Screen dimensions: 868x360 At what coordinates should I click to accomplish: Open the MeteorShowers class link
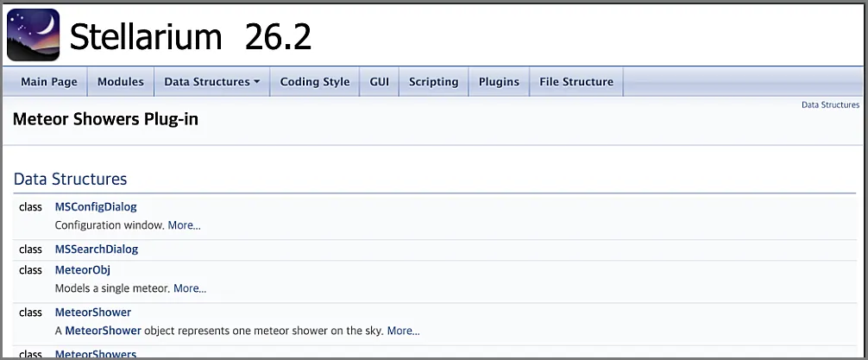click(95, 354)
